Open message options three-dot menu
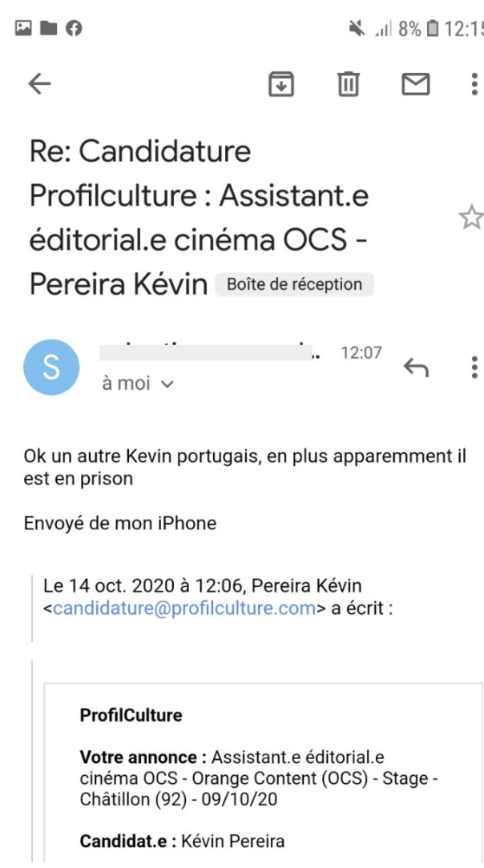The width and height of the screenshot is (484, 868). [474, 367]
